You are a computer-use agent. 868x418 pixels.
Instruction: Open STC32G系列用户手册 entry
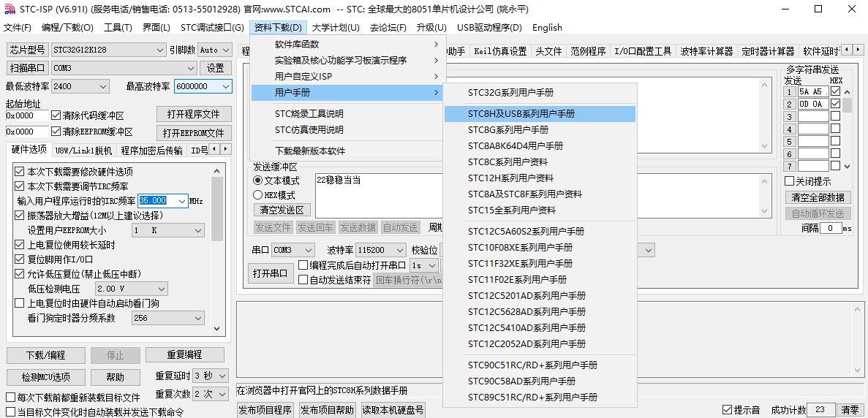[x=540, y=93]
